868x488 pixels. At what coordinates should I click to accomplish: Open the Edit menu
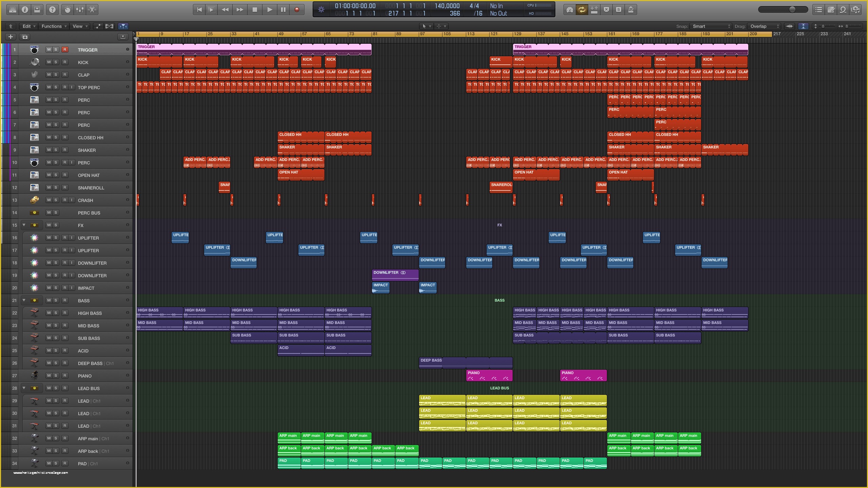click(28, 26)
